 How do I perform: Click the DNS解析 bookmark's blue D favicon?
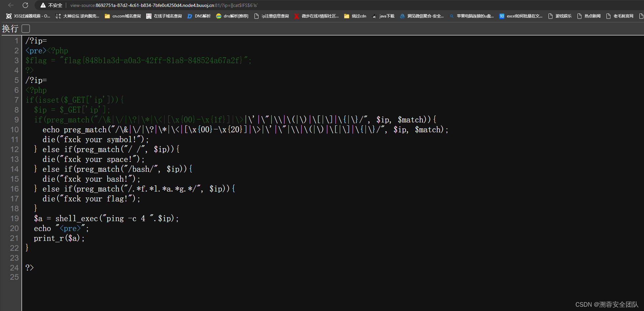pyautogui.click(x=189, y=16)
